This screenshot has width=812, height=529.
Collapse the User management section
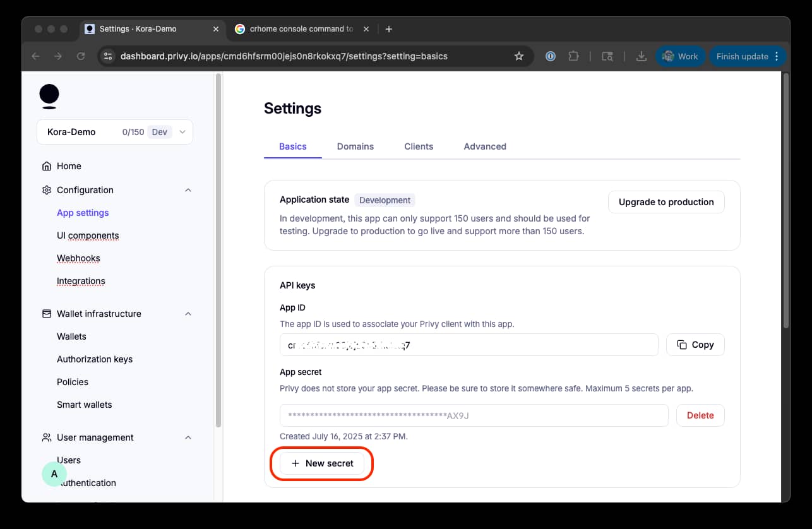(x=188, y=437)
